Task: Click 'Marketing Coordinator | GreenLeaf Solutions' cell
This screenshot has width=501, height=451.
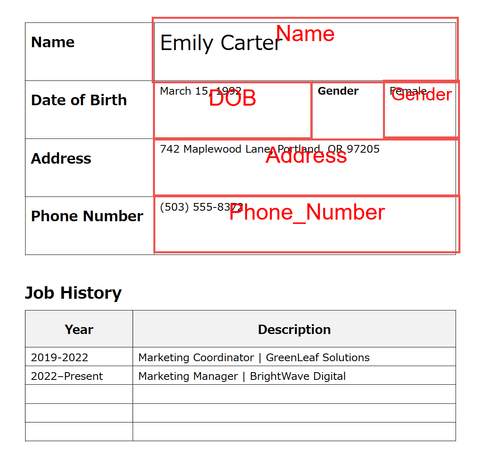Action: click(x=294, y=357)
